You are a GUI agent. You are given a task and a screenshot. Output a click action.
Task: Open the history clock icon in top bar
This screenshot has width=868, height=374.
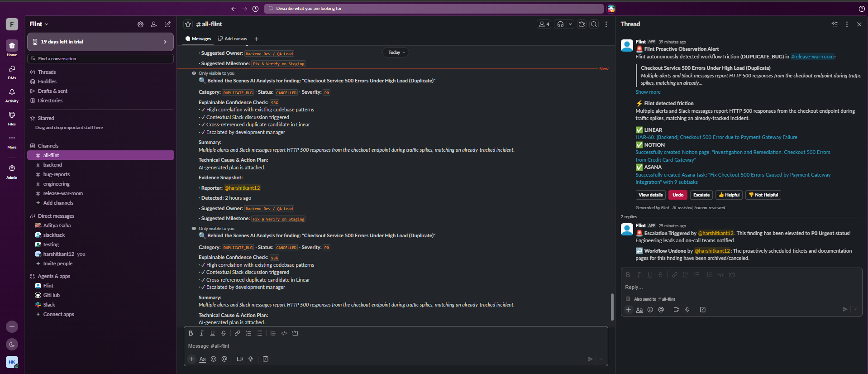point(255,9)
